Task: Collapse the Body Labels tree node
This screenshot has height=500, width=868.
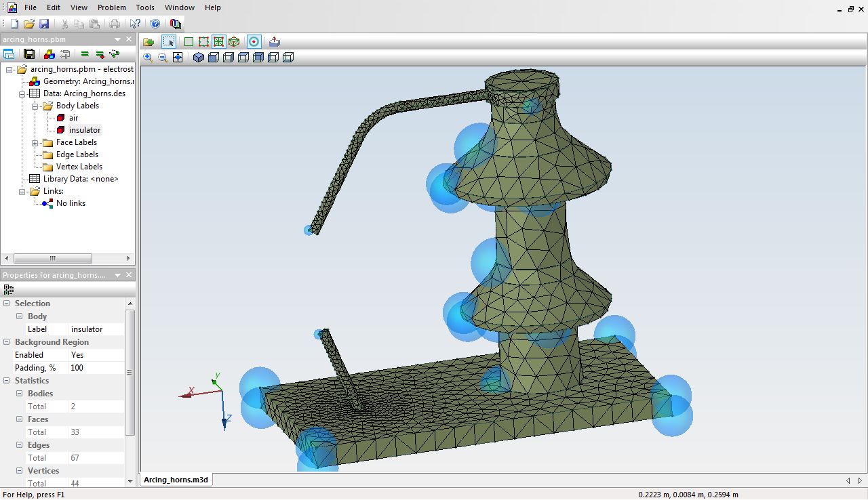Action: point(35,106)
